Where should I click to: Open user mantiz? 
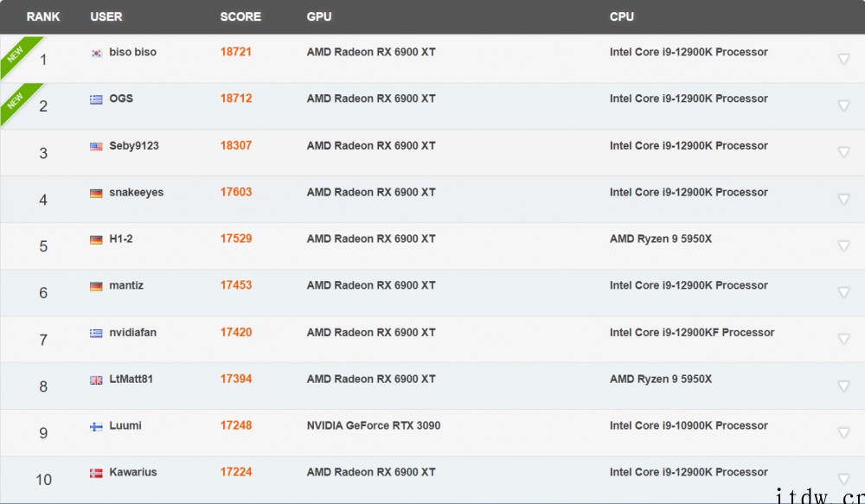[x=126, y=285]
